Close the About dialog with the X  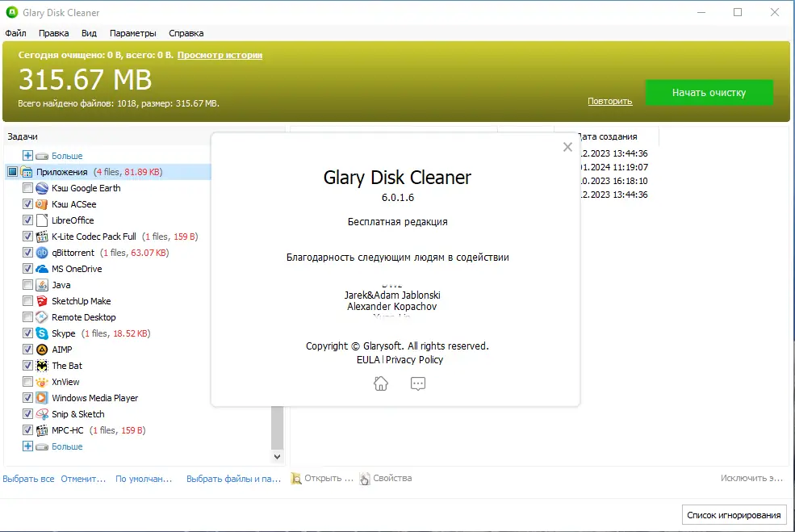click(x=567, y=147)
